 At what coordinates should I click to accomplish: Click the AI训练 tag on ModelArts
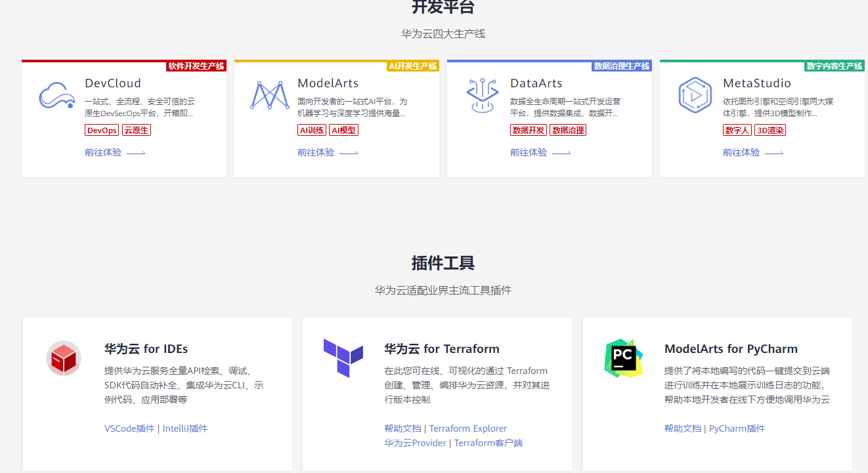pos(312,130)
